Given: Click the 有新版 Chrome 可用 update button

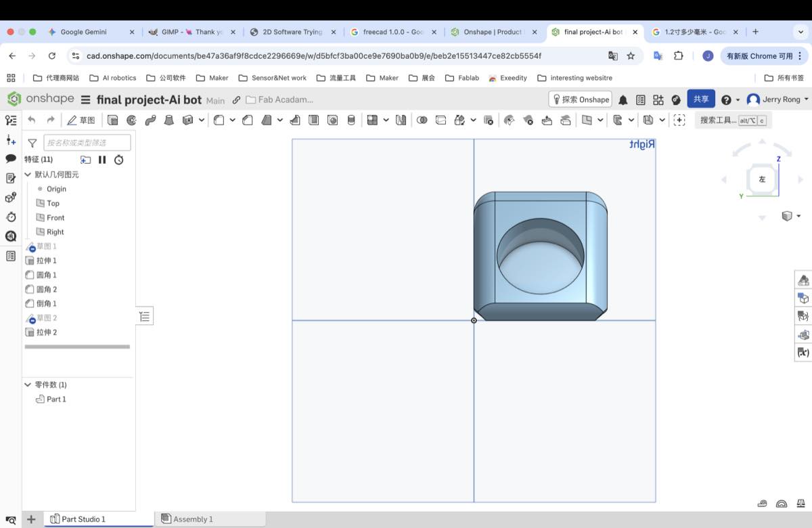Looking at the screenshot, I should [x=765, y=56].
